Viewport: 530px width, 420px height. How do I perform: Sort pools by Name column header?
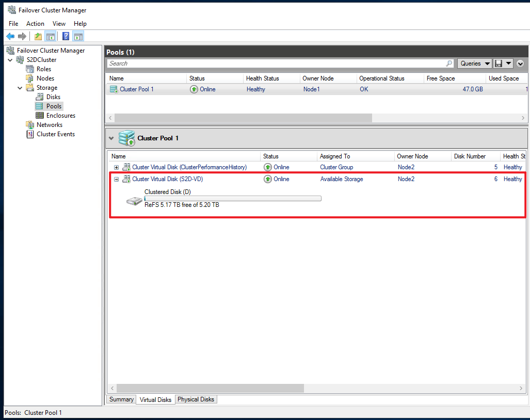click(146, 78)
